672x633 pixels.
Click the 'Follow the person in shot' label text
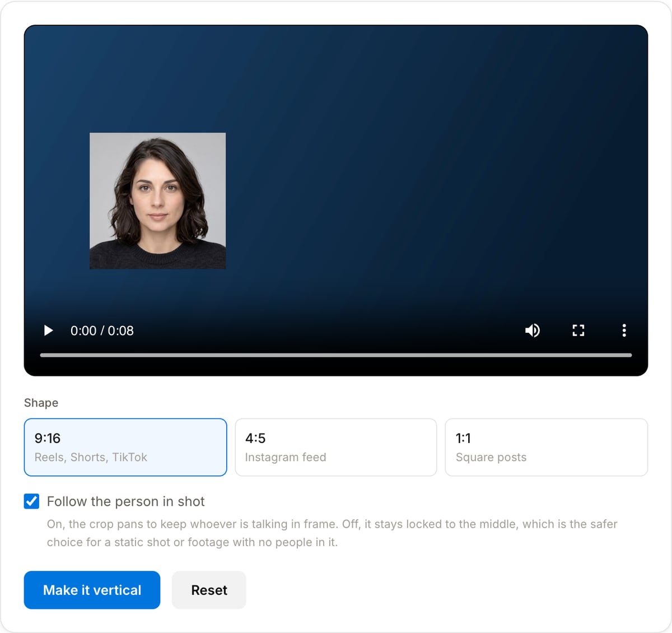pos(126,501)
